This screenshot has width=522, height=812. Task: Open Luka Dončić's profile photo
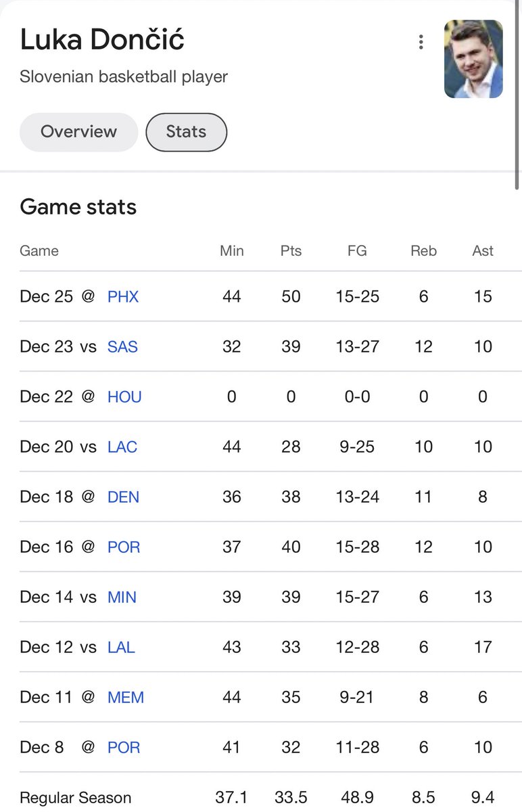click(x=473, y=59)
